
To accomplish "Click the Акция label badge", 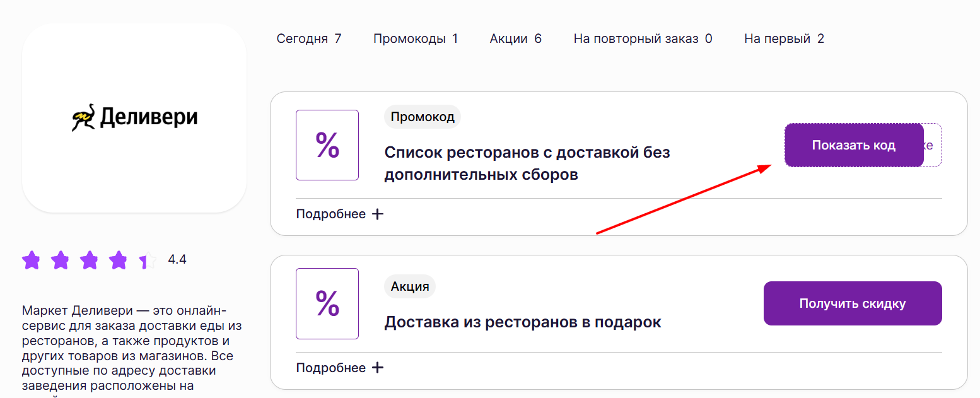I will pyautogui.click(x=409, y=286).
